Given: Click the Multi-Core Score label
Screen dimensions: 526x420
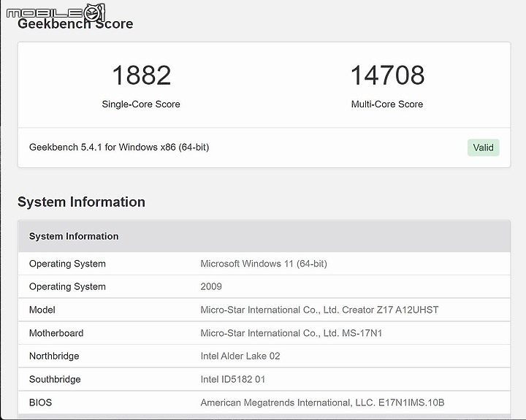Looking at the screenshot, I should coord(386,104).
